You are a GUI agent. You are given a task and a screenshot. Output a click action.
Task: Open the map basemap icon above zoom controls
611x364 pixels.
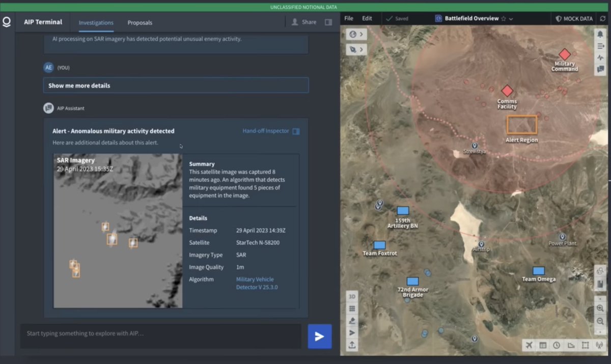click(x=600, y=284)
